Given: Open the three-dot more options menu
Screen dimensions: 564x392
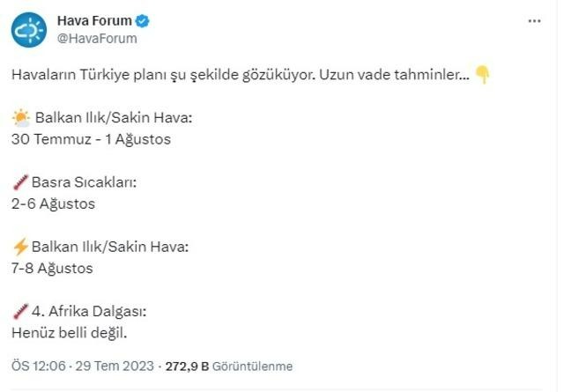Looking at the screenshot, I should 534,21.
